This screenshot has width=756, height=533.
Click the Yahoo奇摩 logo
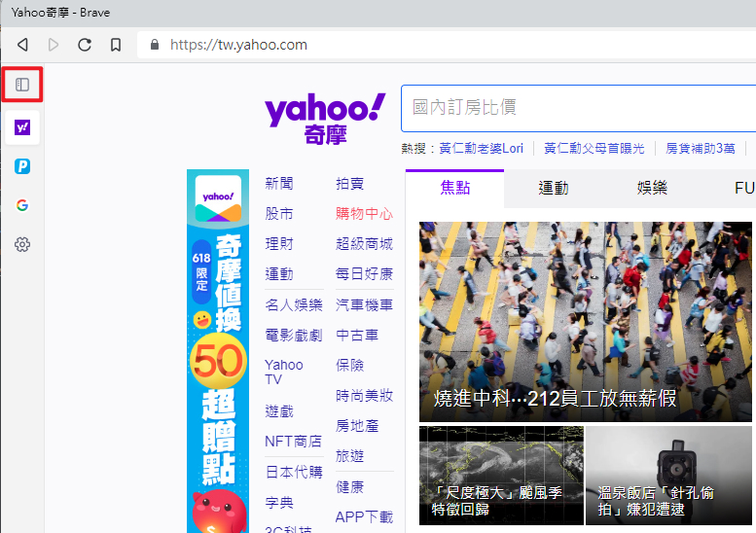(325, 119)
